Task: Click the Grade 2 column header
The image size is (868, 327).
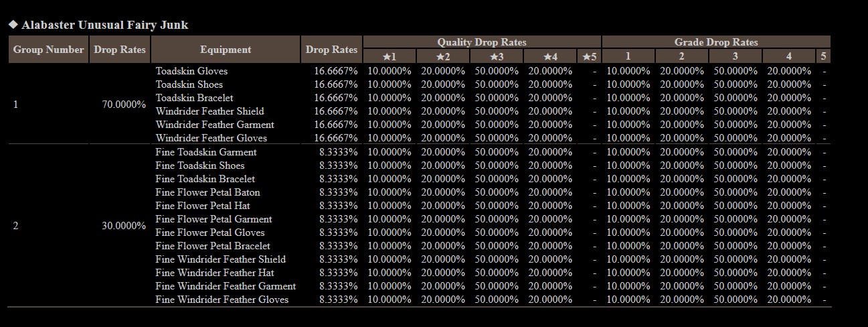Action: [x=681, y=56]
